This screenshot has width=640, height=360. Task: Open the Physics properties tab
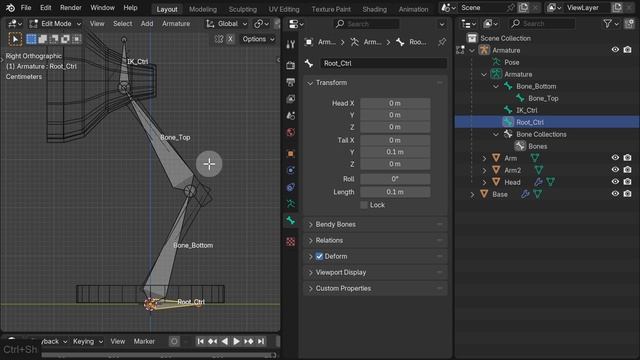point(291,171)
